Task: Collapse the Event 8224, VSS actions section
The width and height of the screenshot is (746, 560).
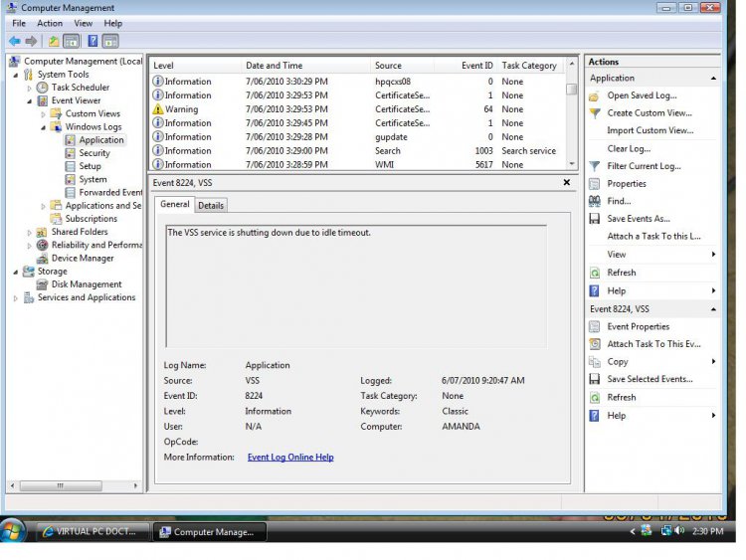Action: click(x=713, y=309)
